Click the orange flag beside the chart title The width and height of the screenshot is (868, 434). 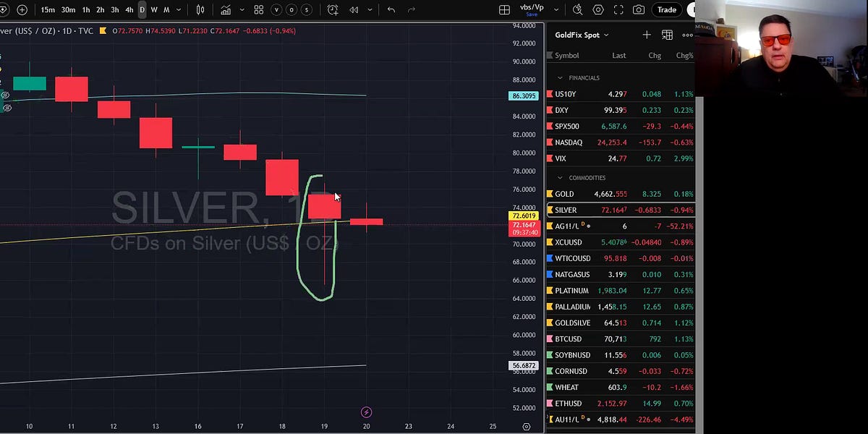103,31
